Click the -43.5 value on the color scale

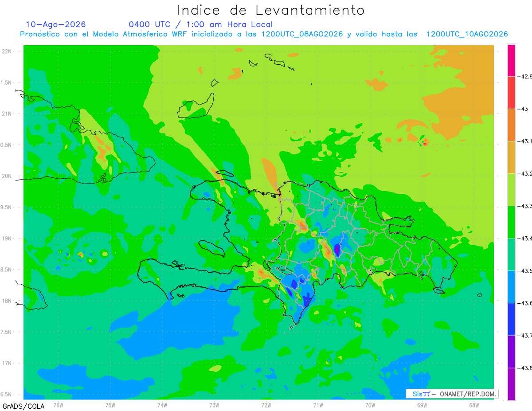[x=524, y=270]
